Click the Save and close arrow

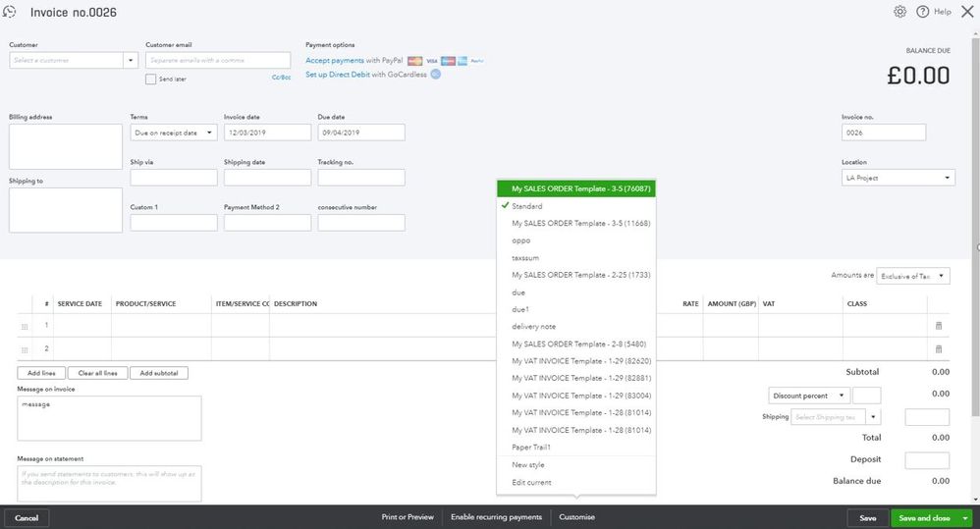[965, 518]
